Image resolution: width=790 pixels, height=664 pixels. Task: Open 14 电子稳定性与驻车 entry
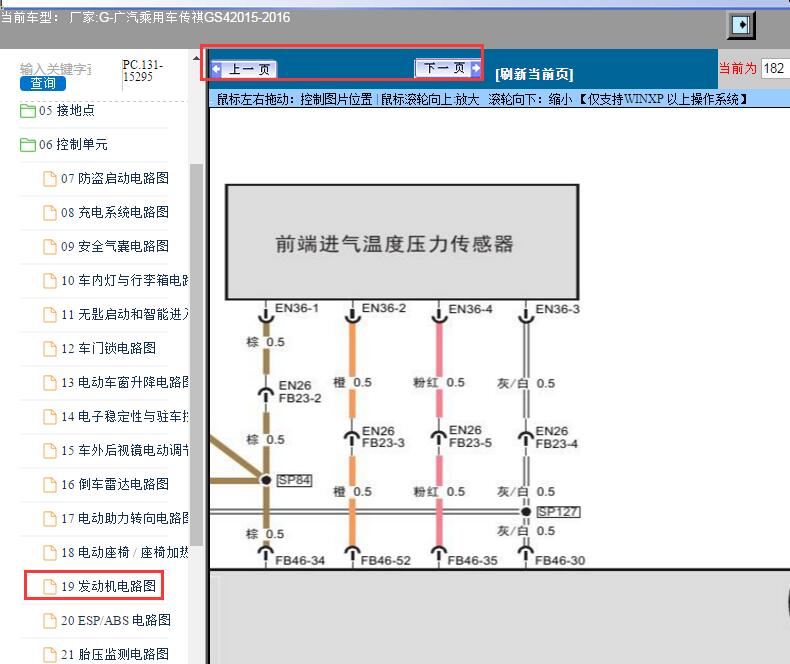(x=125, y=417)
